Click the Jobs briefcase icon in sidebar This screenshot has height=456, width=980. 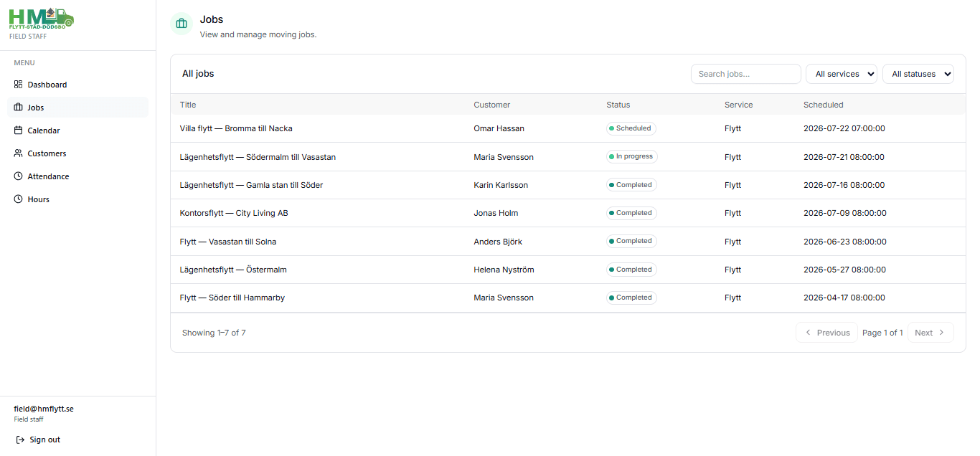(x=19, y=108)
